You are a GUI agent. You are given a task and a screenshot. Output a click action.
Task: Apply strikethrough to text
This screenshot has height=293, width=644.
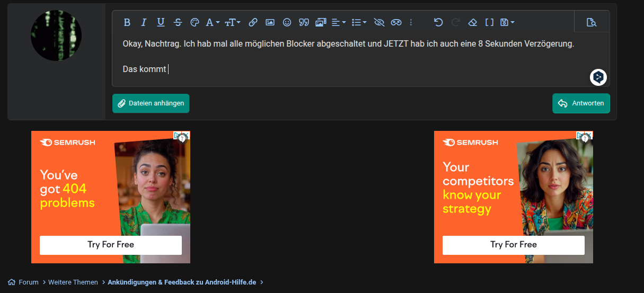point(178,22)
